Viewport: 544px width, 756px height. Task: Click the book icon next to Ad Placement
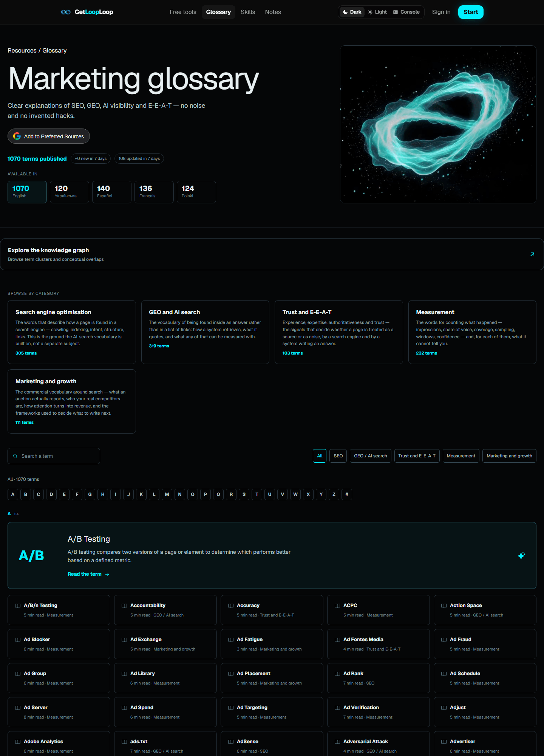[231, 674]
